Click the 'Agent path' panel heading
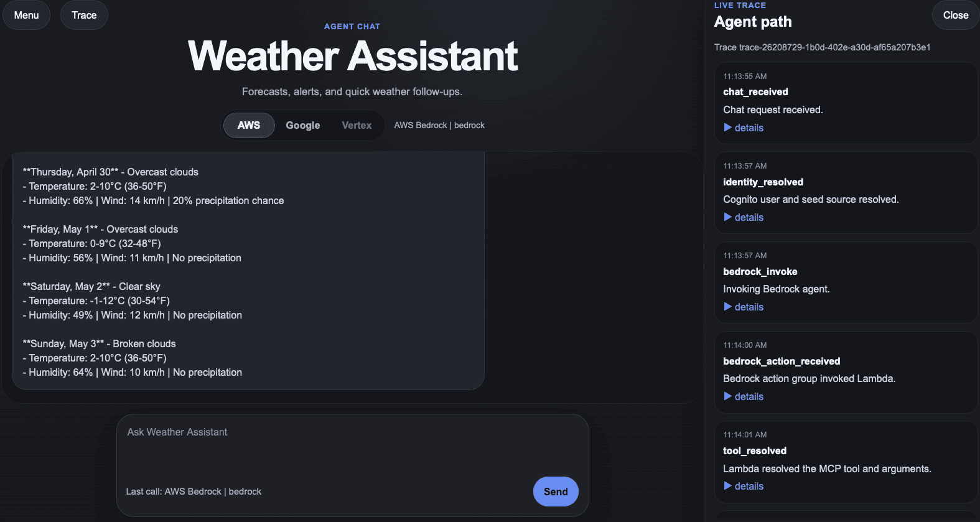This screenshot has width=980, height=522. coord(753,22)
